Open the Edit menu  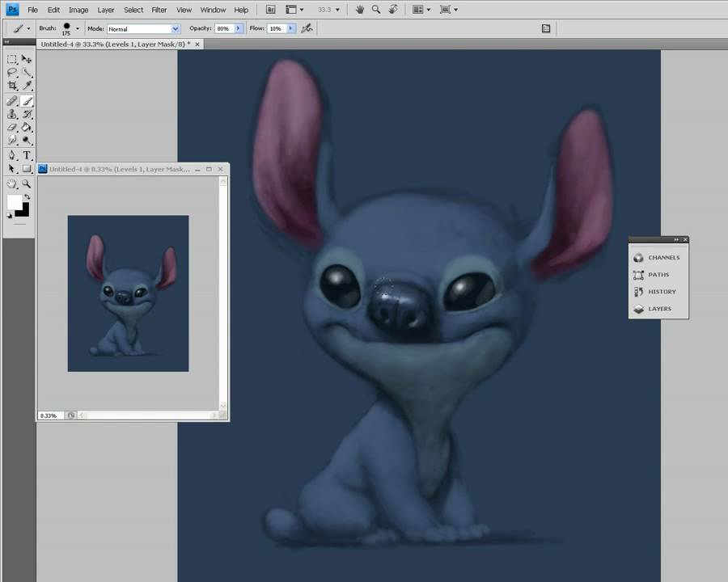click(x=53, y=10)
